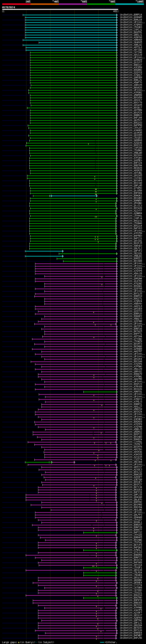Click the orange ~40% identity legend bar
146x644 pixels.
tap(45, 4)
